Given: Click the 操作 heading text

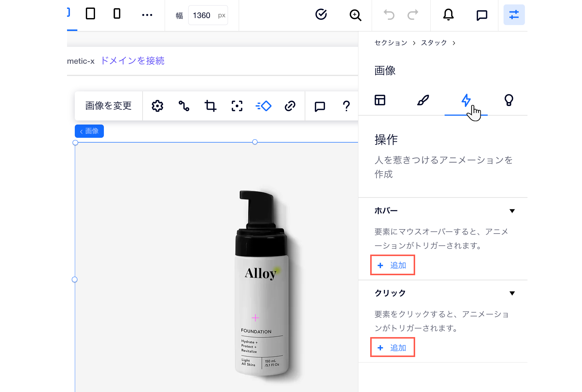Looking at the screenshot, I should [x=386, y=140].
